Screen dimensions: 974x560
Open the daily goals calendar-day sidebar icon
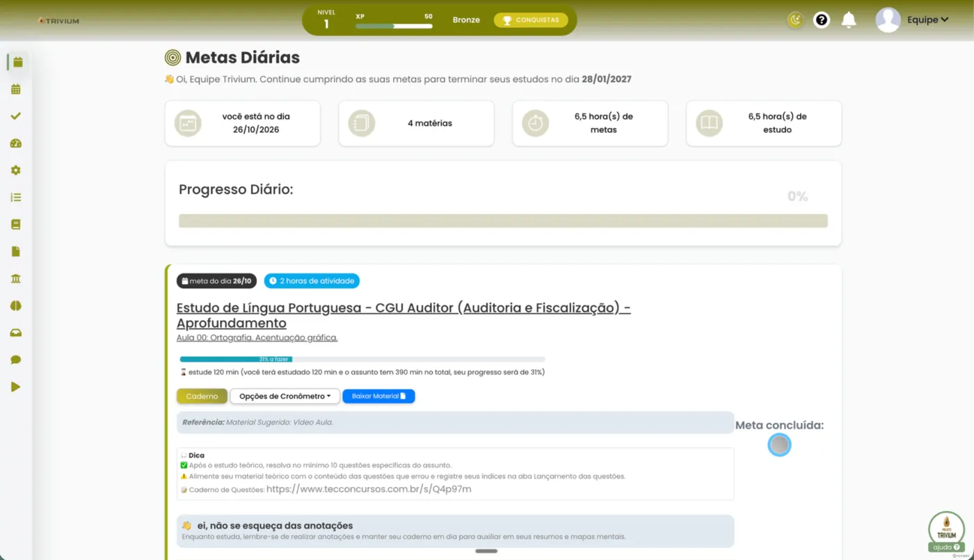click(17, 62)
